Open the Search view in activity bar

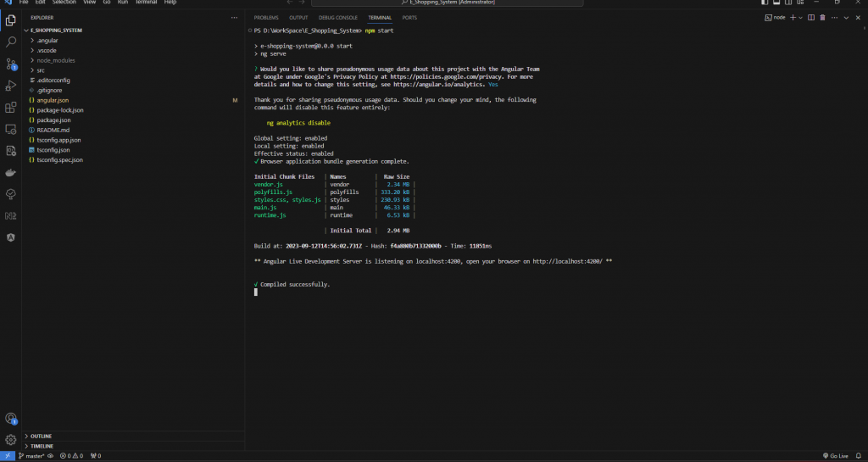point(10,42)
